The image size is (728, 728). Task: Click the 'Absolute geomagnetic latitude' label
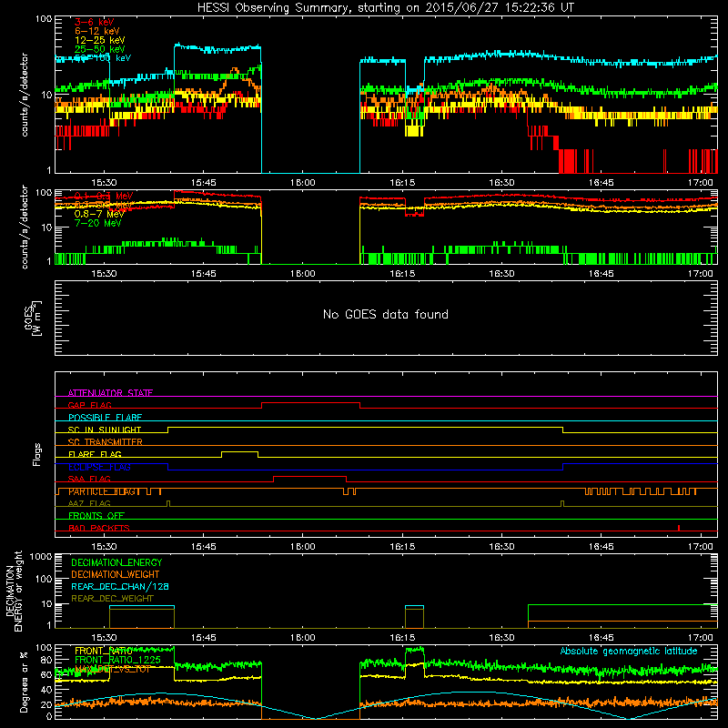click(629, 651)
